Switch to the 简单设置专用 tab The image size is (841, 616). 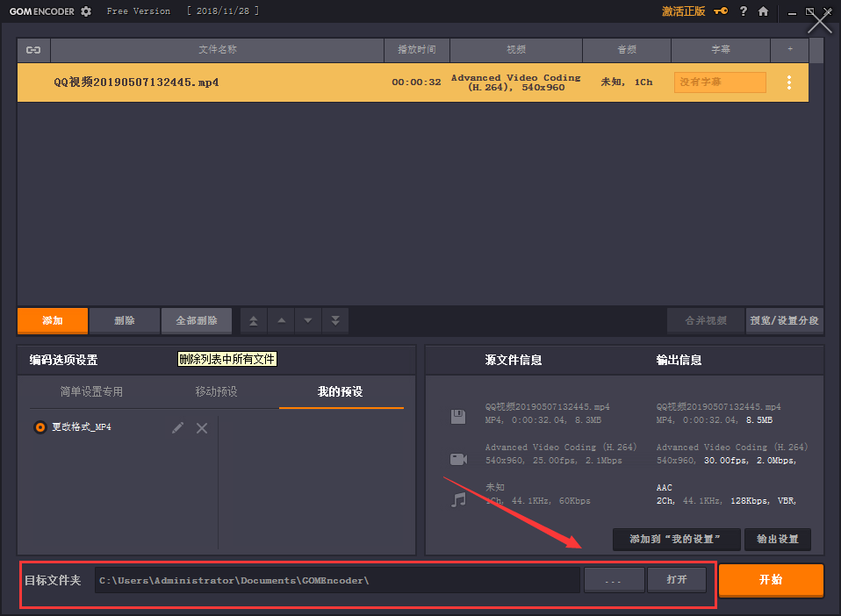click(91, 391)
